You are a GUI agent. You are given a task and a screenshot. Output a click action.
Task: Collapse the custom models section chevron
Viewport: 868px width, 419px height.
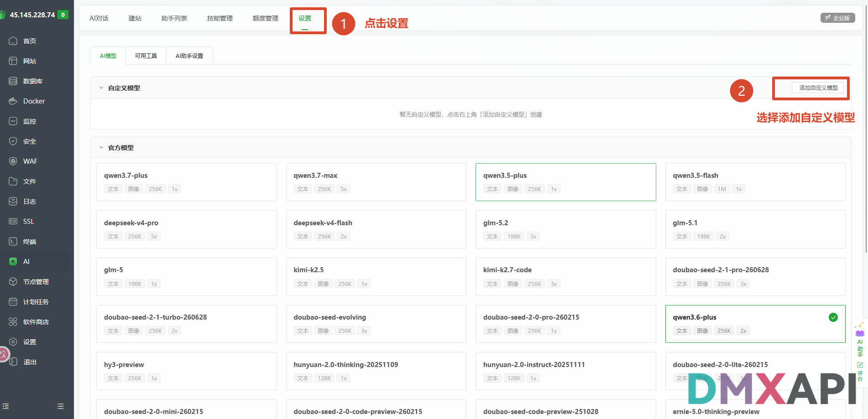101,88
